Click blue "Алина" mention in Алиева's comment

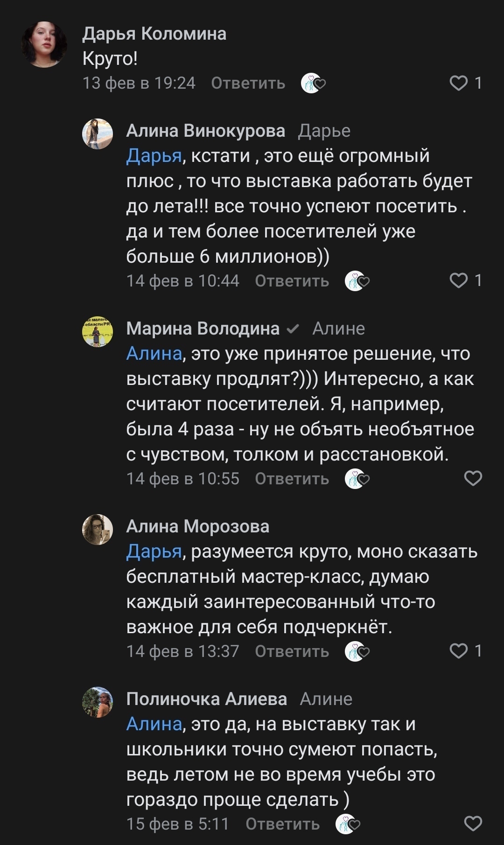point(154,724)
